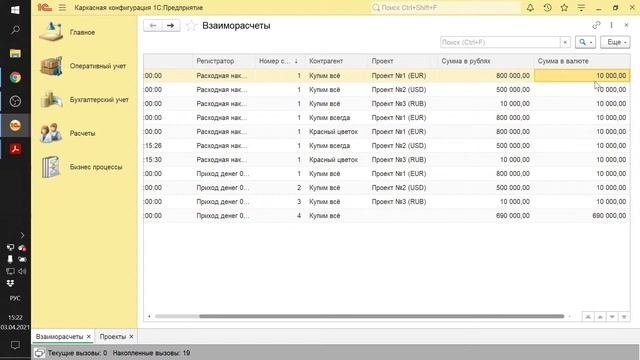Click the notifications bell icon
Image resolution: width=640 pixels, height=360 pixels.
(530, 7)
